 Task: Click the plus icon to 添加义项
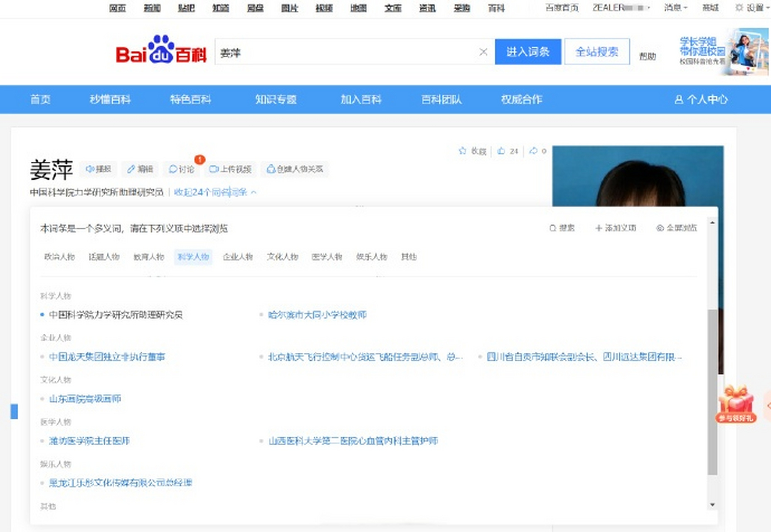point(599,228)
